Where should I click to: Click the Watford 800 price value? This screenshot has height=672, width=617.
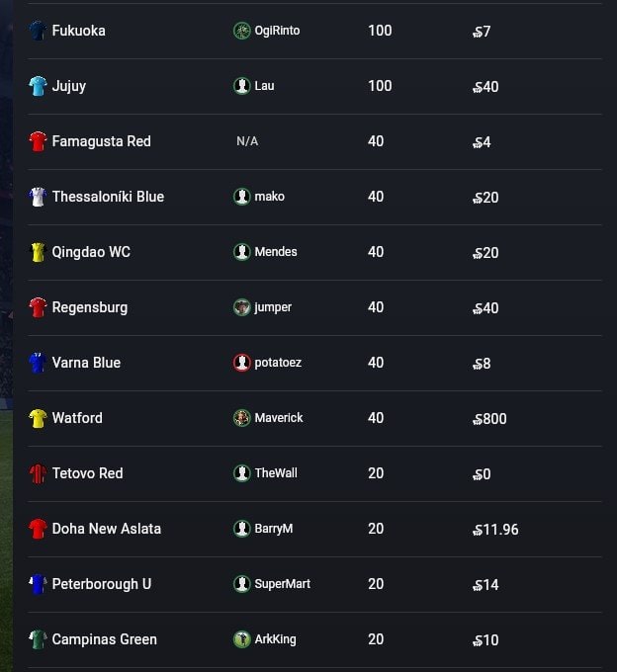coord(490,419)
